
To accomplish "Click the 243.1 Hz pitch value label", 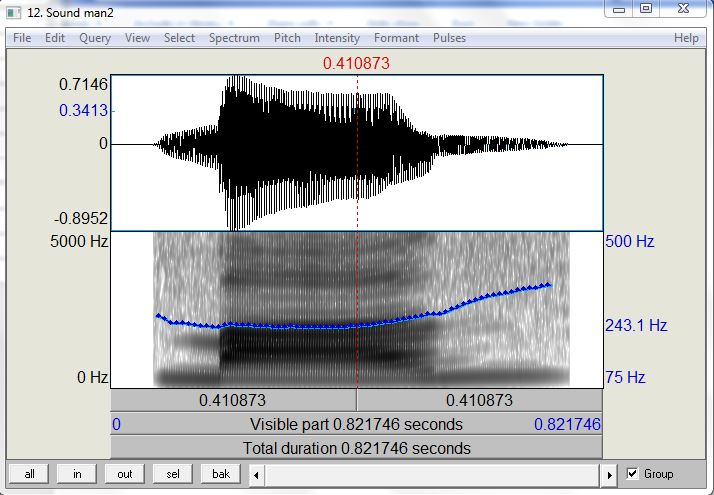I will coord(636,325).
